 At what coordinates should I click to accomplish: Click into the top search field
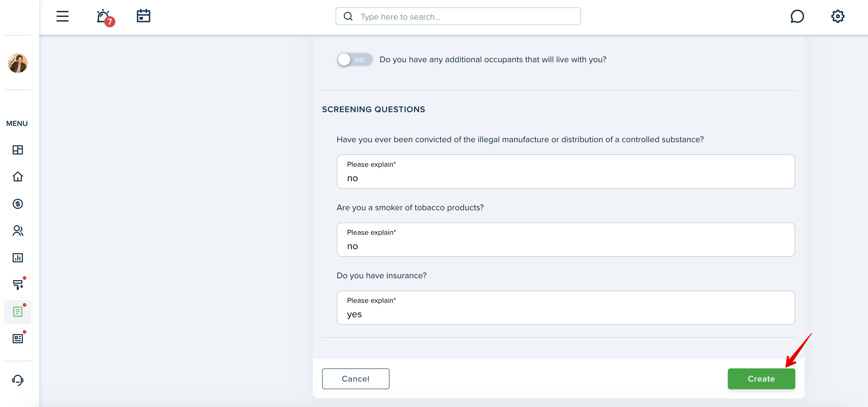pos(458,16)
